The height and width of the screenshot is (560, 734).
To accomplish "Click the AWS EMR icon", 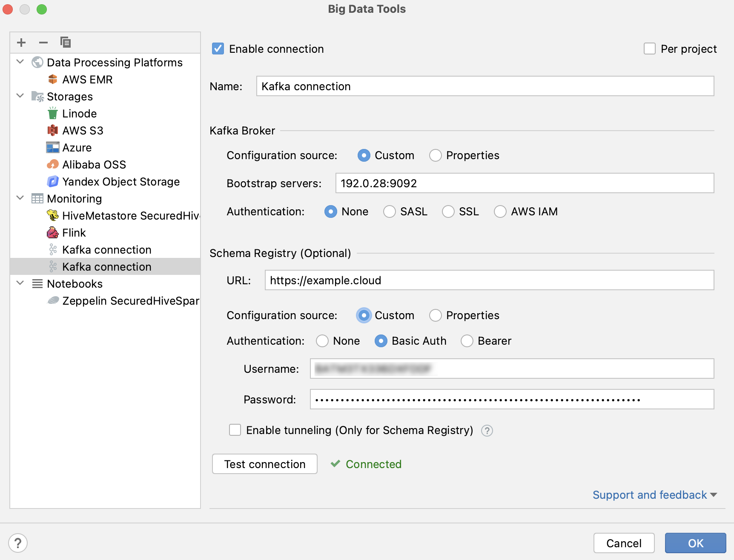I will tap(53, 80).
